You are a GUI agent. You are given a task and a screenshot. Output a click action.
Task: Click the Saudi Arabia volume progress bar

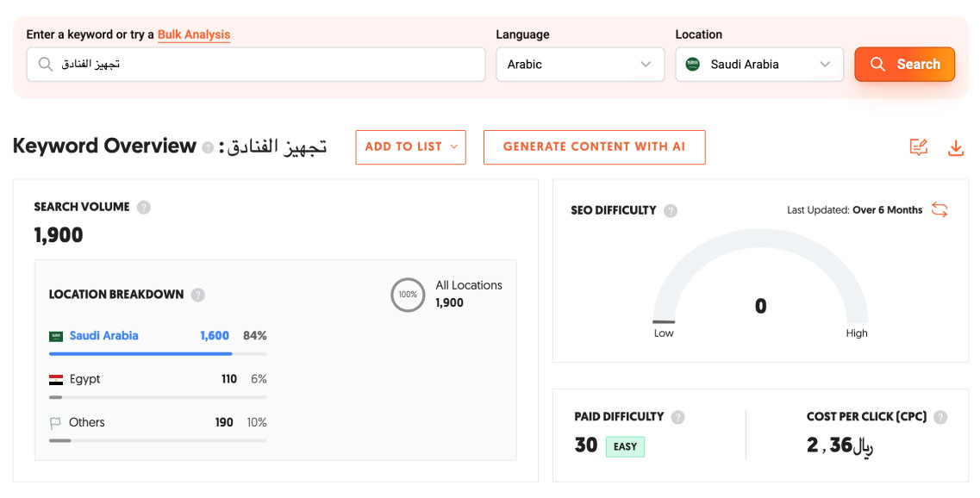pos(158,353)
